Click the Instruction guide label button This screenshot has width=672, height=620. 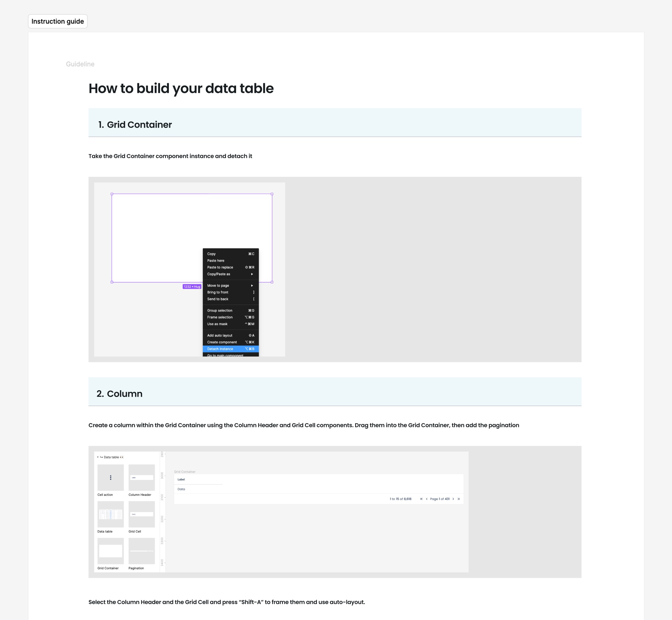(58, 22)
